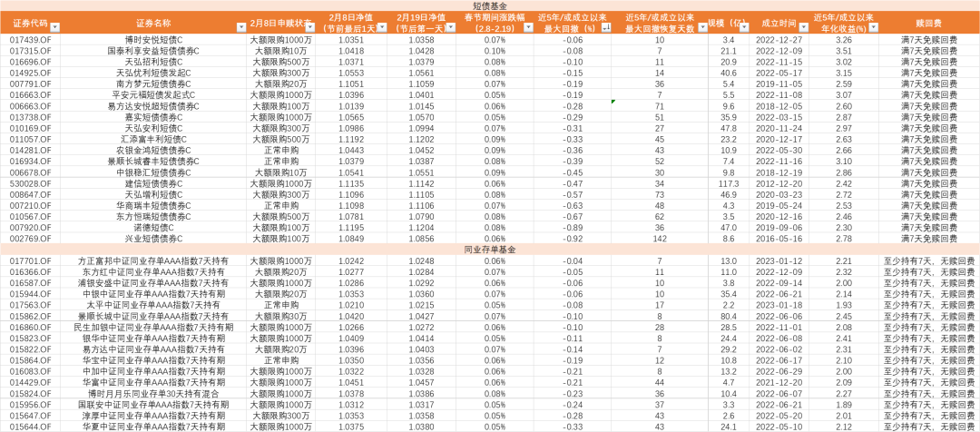This screenshot has height=432, width=980.
Task: Select the 赎回费 header cell
Action: tap(929, 23)
